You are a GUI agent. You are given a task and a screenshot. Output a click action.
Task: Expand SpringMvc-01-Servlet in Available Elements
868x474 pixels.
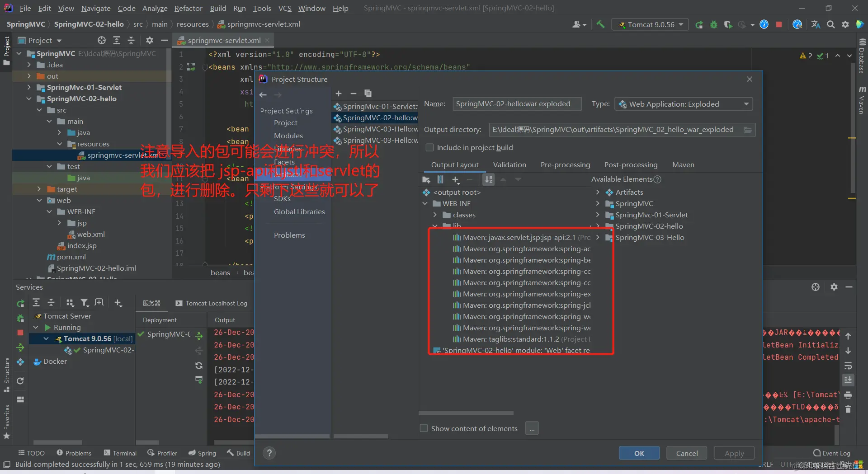598,215
